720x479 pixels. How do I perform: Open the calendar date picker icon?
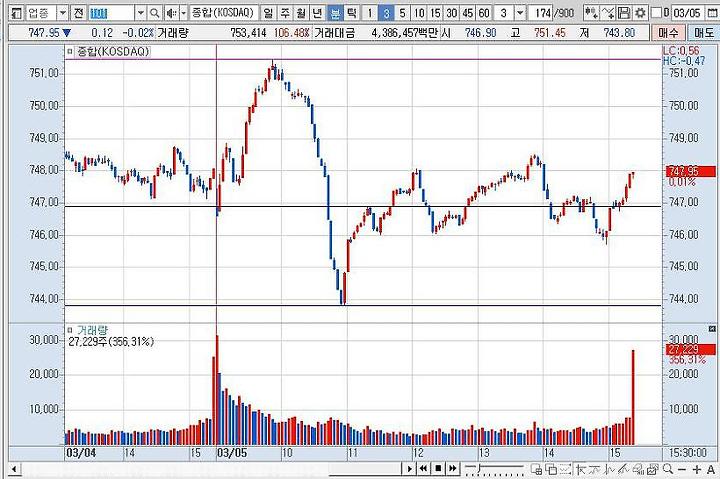pyautogui.click(x=713, y=13)
